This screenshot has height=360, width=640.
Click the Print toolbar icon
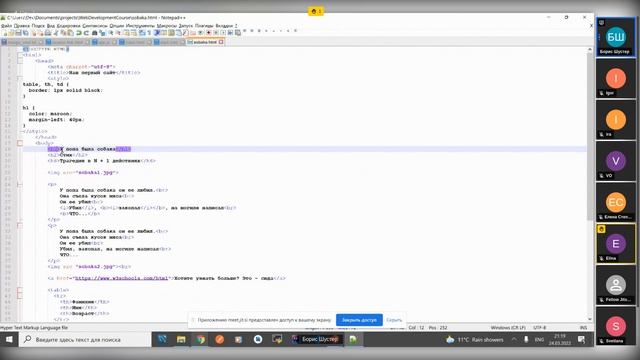point(48,33)
